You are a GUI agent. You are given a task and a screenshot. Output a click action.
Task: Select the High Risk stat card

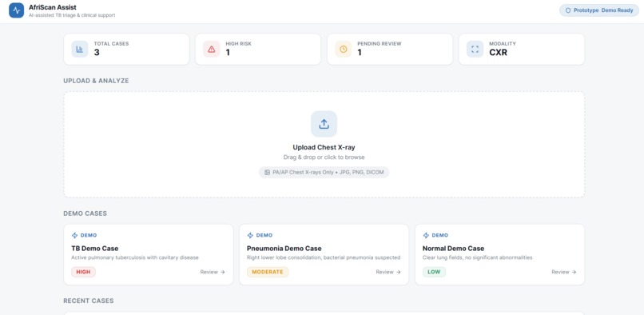pyautogui.click(x=258, y=49)
